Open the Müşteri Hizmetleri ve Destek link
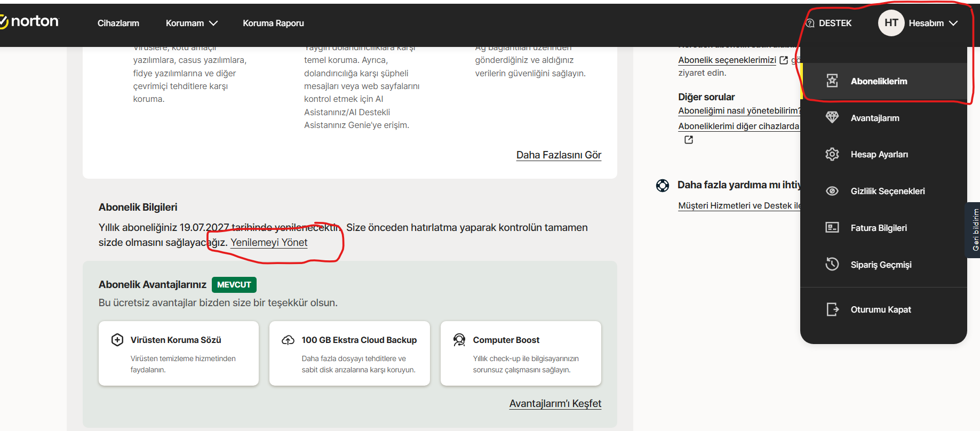 pyautogui.click(x=739, y=206)
